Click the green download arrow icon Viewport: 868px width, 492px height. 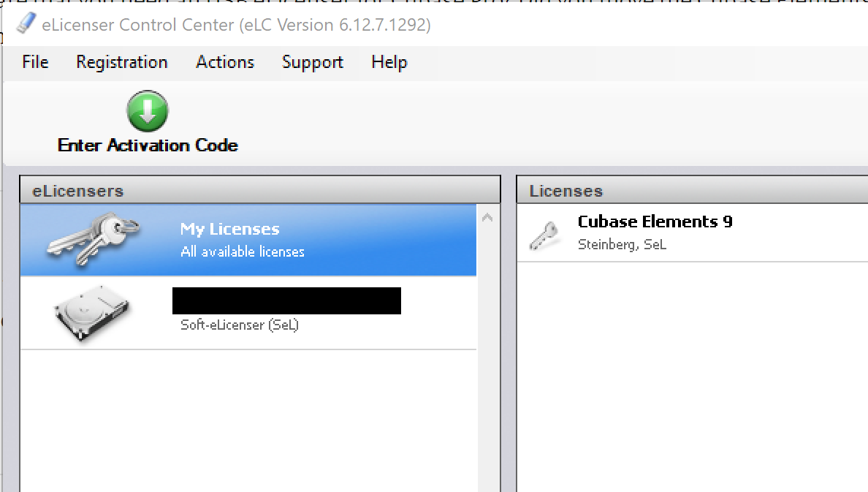pyautogui.click(x=148, y=111)
